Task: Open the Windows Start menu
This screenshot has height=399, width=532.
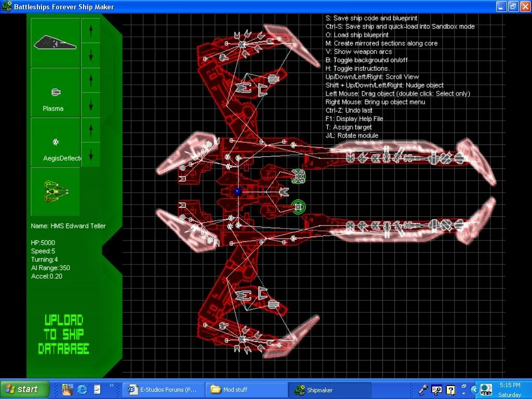Action: pyautogui.click(x=25, y=389)
